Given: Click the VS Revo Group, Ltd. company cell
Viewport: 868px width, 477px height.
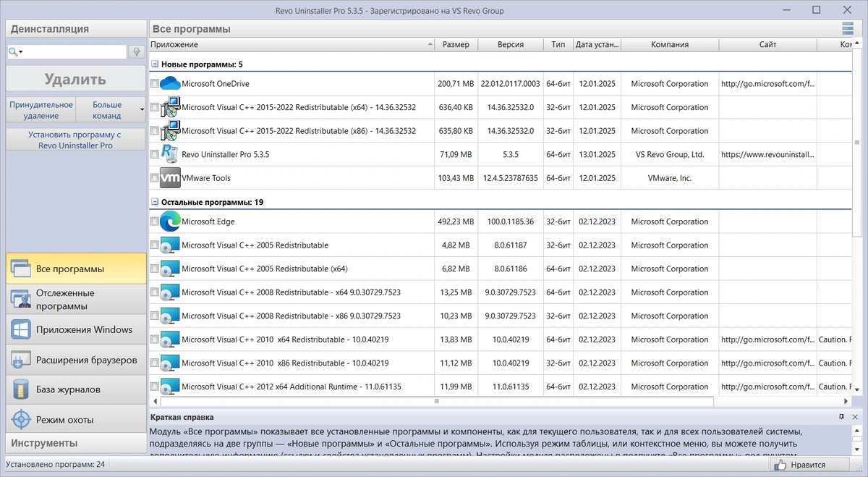Looking at the screenshot, I should pos(670,155).
